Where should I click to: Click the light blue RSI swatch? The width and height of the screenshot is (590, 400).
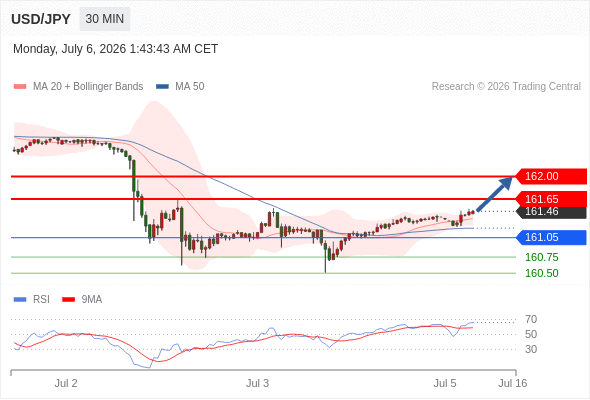20,300
